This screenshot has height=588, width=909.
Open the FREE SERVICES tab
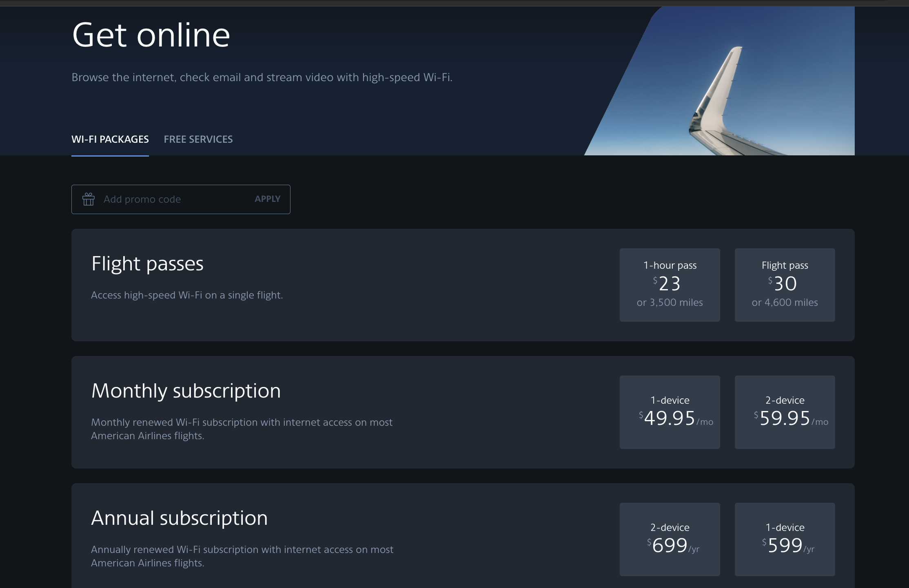tap(198, 139)
